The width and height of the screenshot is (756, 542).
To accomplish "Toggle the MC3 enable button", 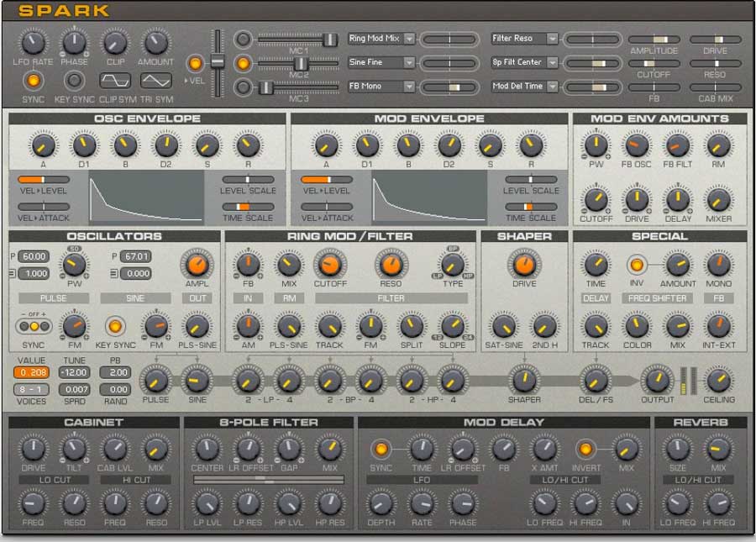I will (x=243, y=87).
